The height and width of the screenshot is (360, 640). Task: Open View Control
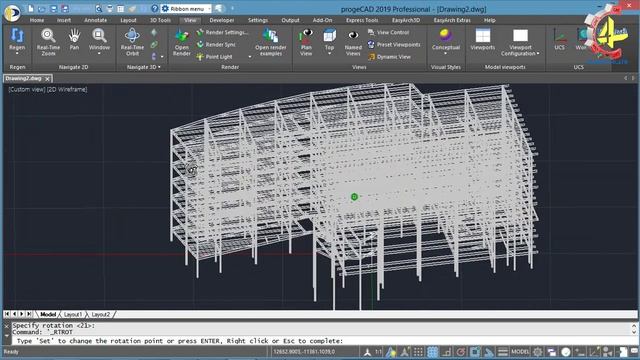[x=388, y=32]
